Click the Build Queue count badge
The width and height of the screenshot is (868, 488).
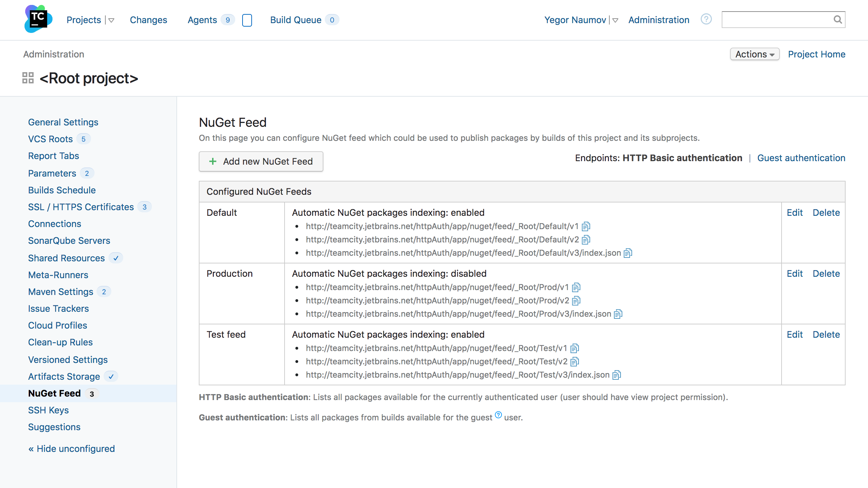click(332, 20)
